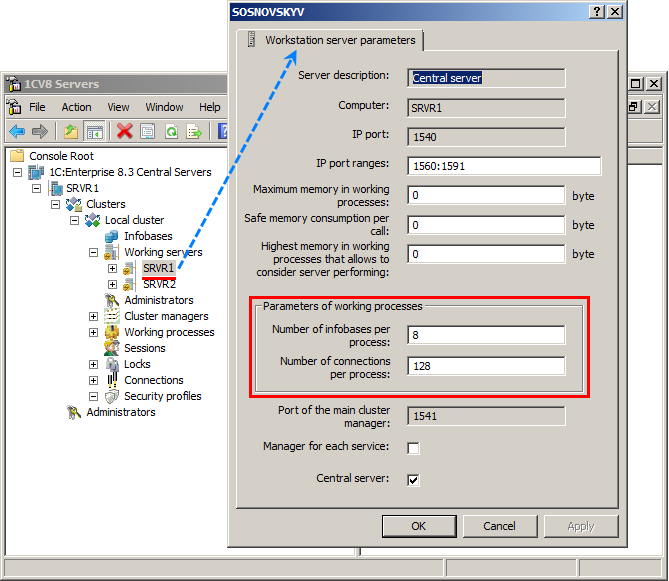Collapse the Clusters node
669x581 pixels.
(x=55, y=204)
